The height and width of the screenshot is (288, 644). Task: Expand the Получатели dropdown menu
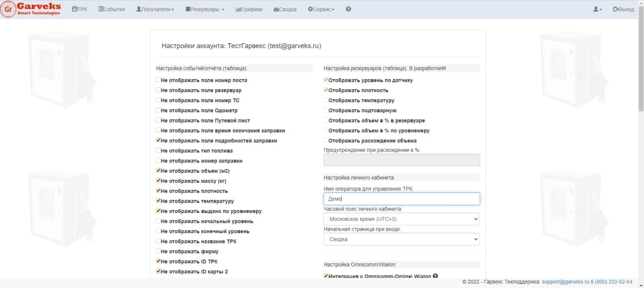[x=155, y=9]
